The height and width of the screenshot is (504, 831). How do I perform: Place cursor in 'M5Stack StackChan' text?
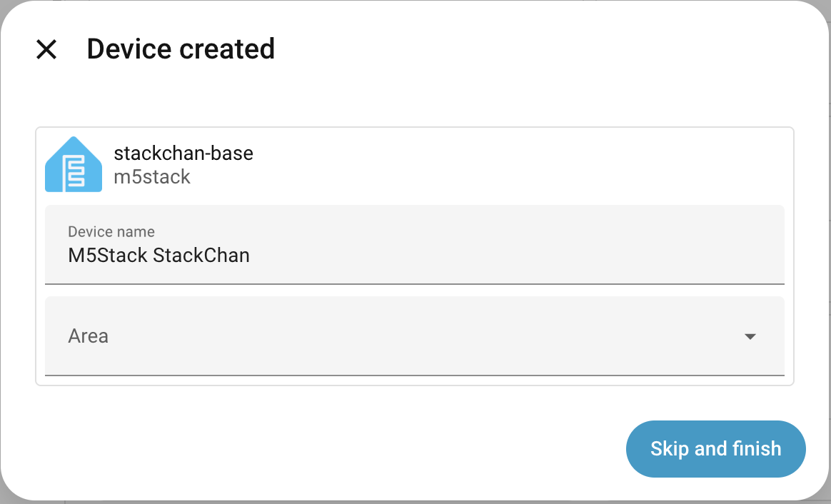(x=158, y=256)
